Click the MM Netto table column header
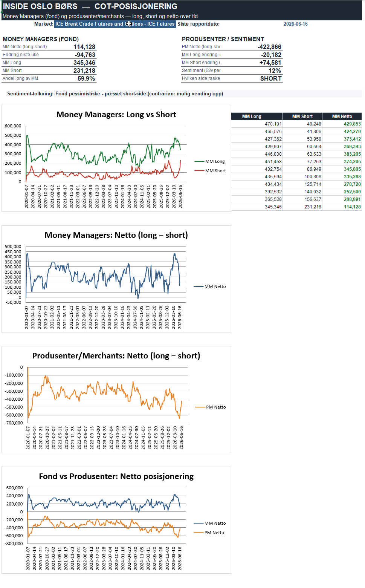 click(342, 116)
